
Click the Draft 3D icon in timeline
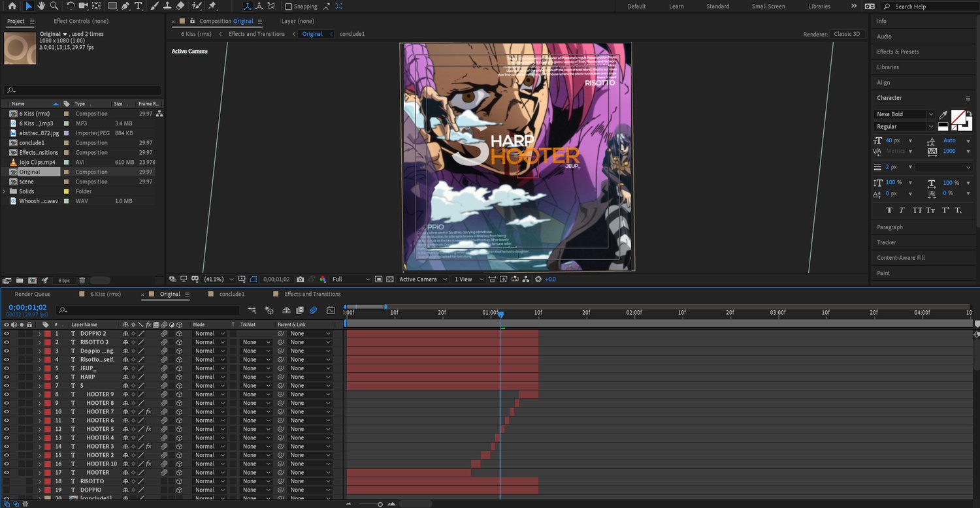tap(269, 310)
